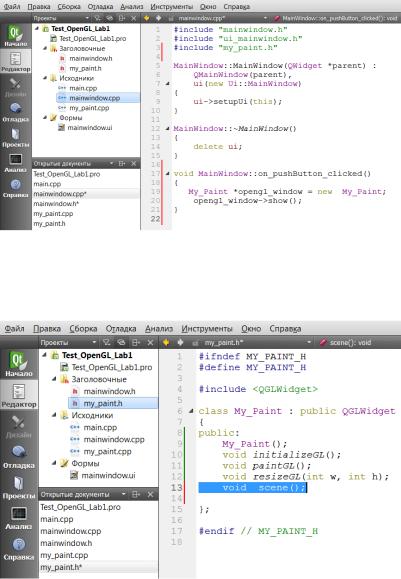Select main.cpp in the project tree of the my_paint.h window

tap(100, 427)
